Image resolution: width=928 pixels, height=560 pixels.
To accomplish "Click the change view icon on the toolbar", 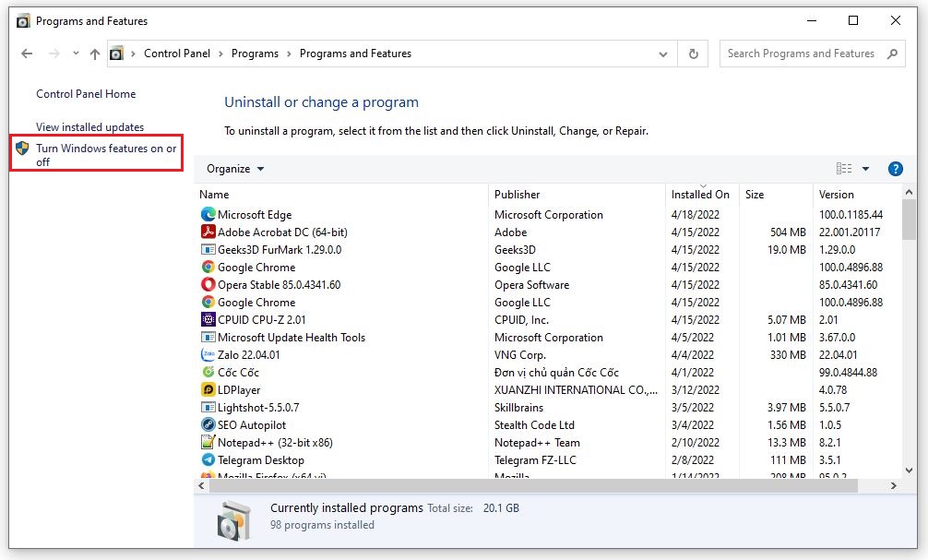I will 843,169.
